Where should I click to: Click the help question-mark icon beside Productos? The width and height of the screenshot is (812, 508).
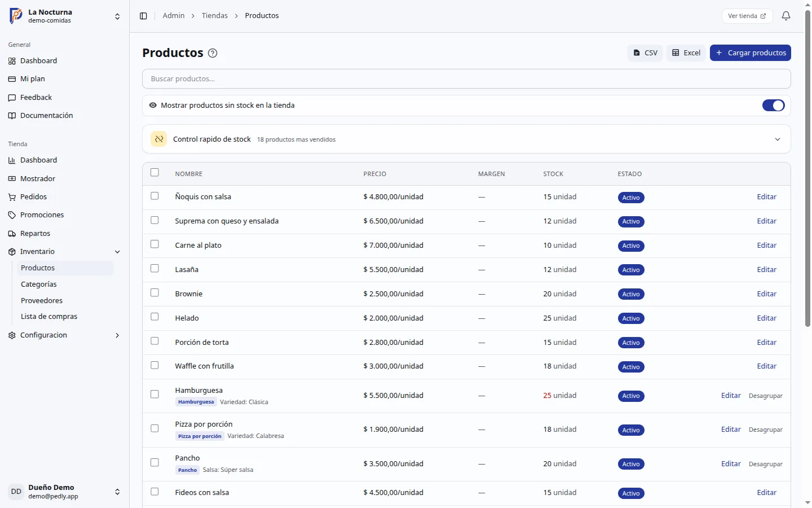coord(213,53)
